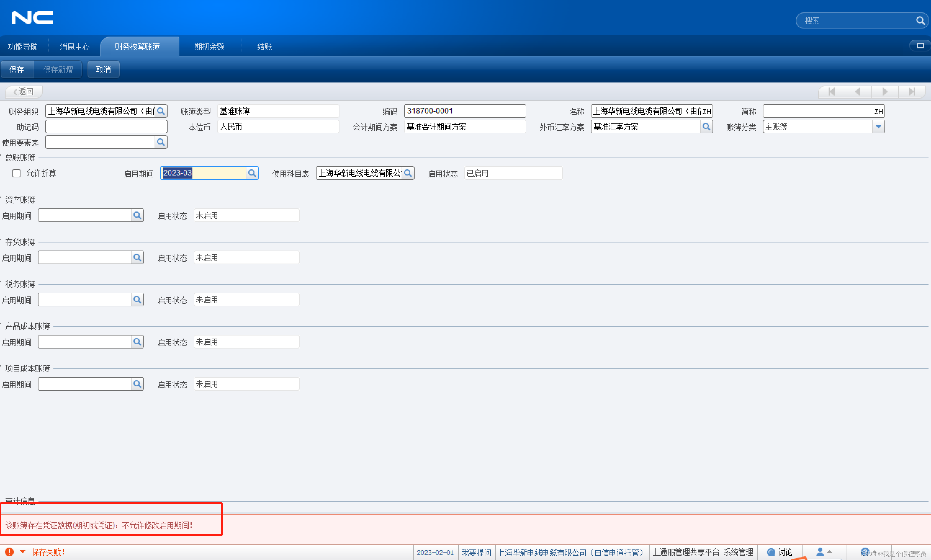Image resolution: width=931 pixels, height=560 pixels.
Task: Click 返回 back button
Action: pyautogui.click(x=23, y=92)
